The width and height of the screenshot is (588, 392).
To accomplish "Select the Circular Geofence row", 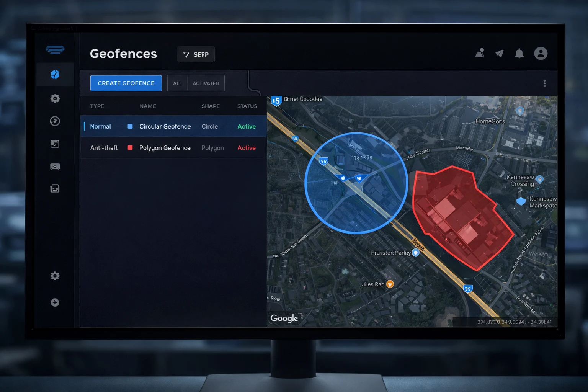I will tap(165, 126).
